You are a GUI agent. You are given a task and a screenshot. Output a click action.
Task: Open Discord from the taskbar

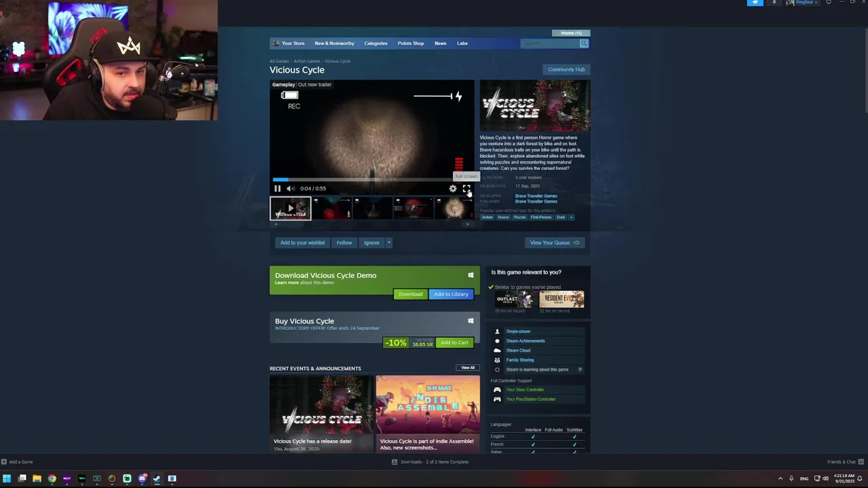142,479
